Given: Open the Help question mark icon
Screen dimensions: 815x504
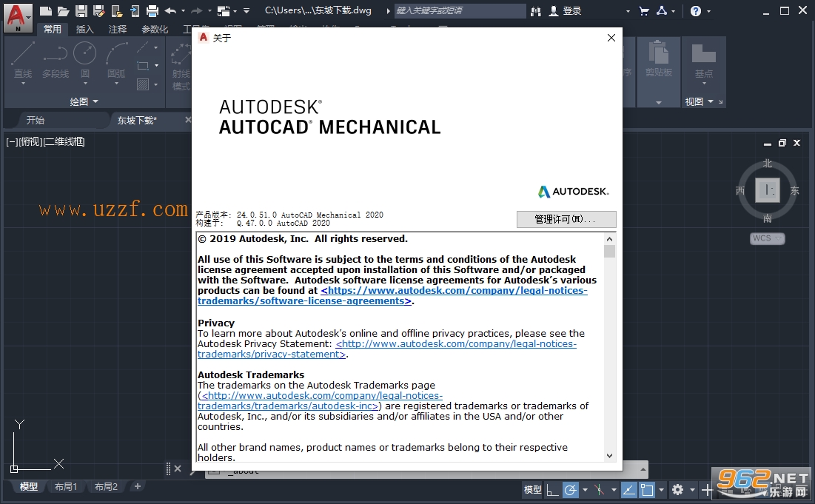Looking at the screenshot, I should [696, 11].
